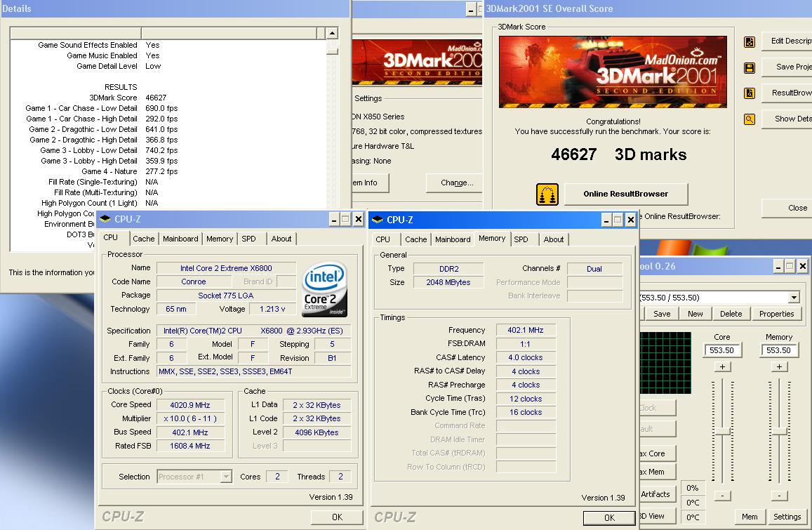The image size is (812, 530).
Task: Decrease Memory clock with minus button
Action: 779,496
